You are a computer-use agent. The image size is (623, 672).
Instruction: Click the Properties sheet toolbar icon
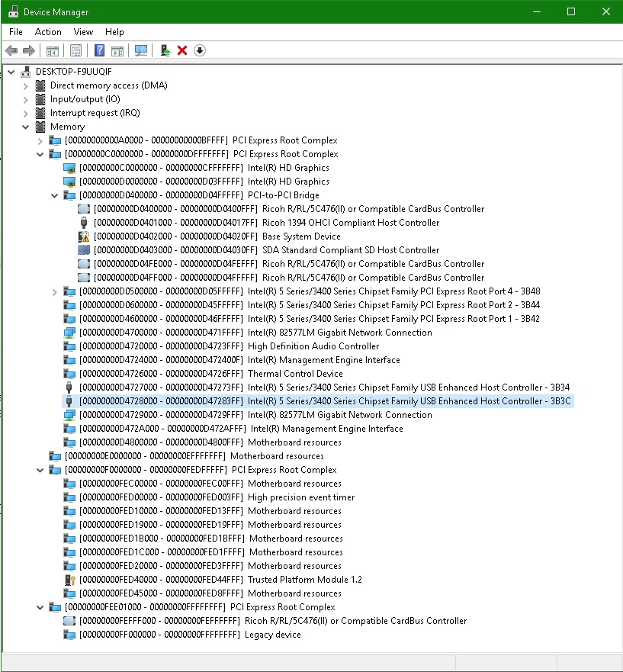coord(75,50)
